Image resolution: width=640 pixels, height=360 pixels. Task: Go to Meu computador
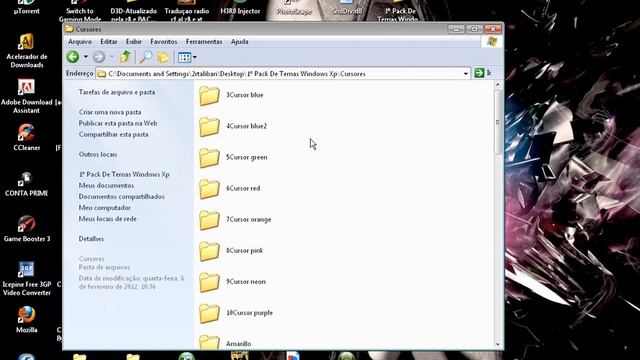(x=104, y=207)
